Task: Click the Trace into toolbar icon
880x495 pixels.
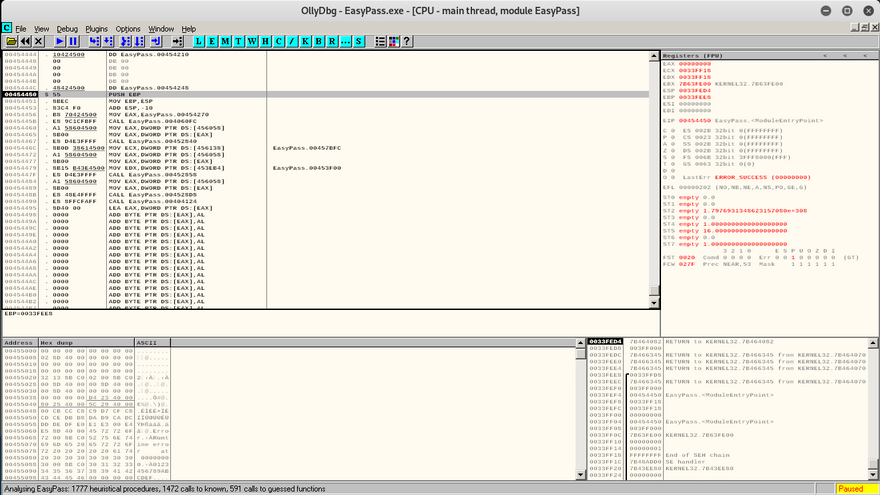Action: 125,42
